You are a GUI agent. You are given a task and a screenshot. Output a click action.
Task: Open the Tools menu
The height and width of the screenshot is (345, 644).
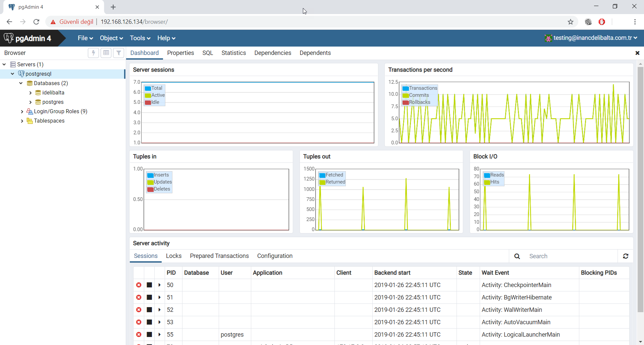click(140, 38)
